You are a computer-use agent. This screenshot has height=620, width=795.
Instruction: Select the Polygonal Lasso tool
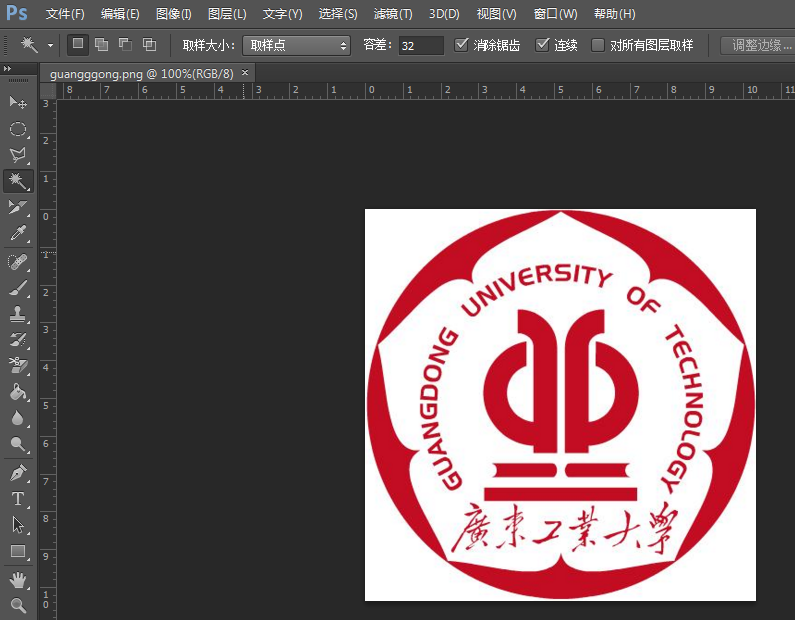[18, 155]
